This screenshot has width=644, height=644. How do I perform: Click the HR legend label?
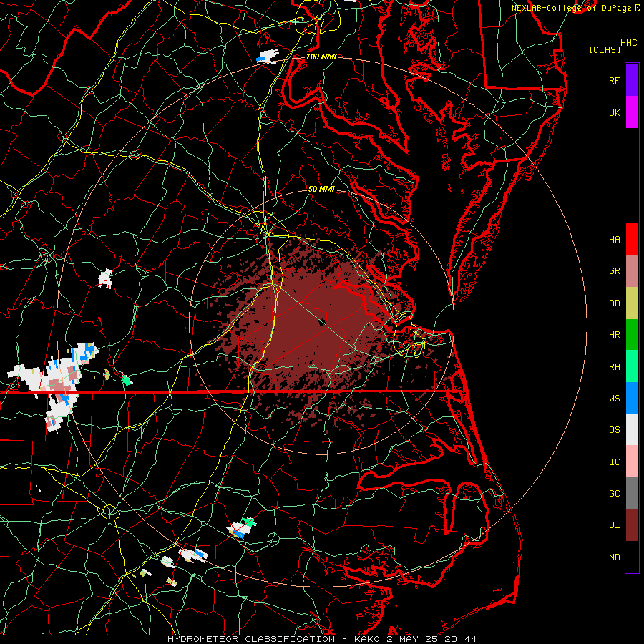pyautogui.click(x=614, y=335)
